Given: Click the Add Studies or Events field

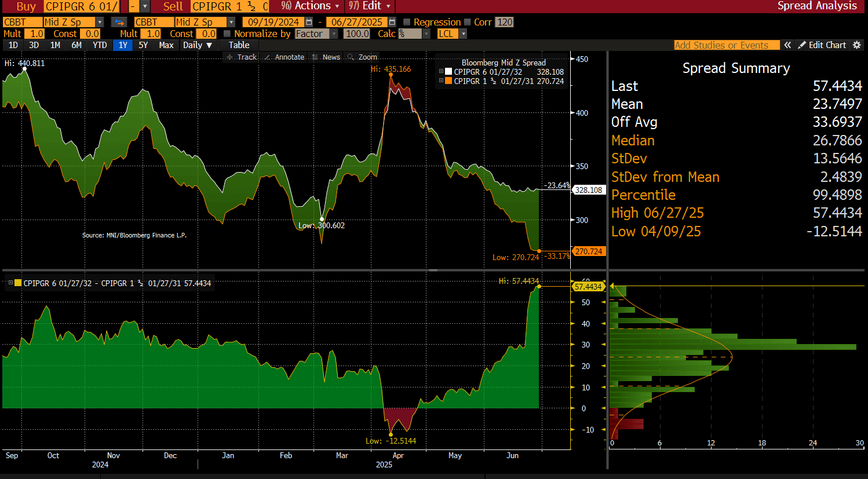Looking at the screenshot, I should click(721, 45).
